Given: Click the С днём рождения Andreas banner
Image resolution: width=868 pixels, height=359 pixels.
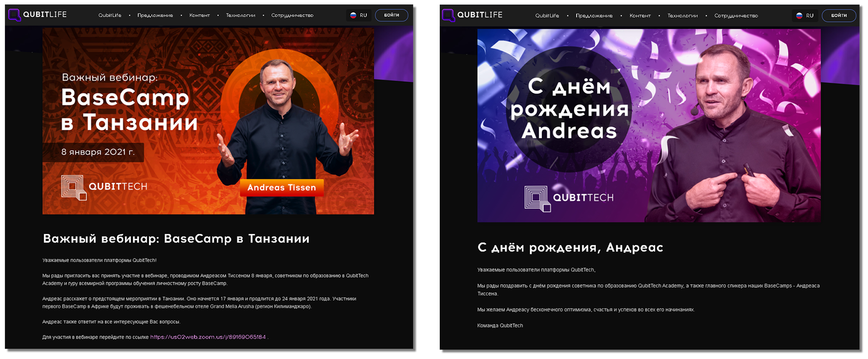Looking at the screenshot, I should 649,126.
